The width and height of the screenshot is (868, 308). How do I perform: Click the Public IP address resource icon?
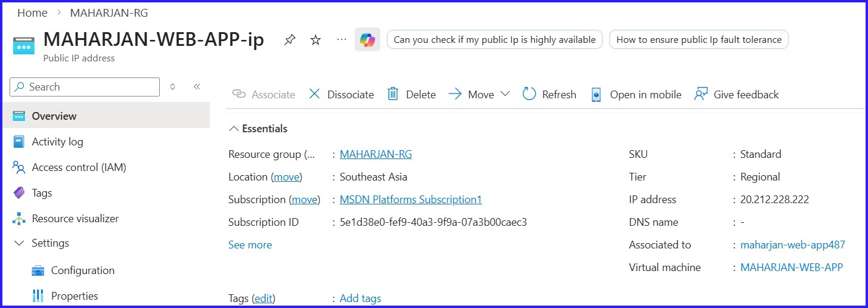(x=24, y=45)
